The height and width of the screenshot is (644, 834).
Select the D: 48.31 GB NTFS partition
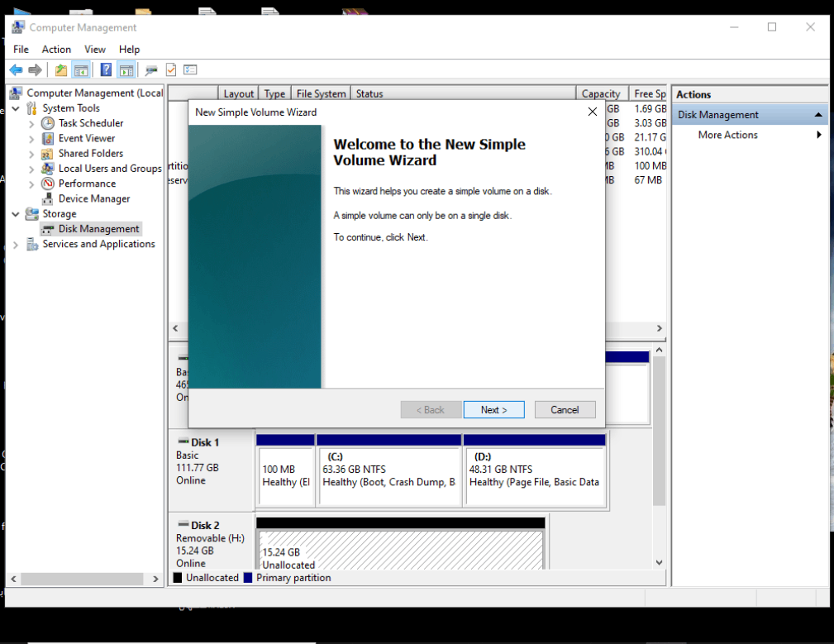535,475
